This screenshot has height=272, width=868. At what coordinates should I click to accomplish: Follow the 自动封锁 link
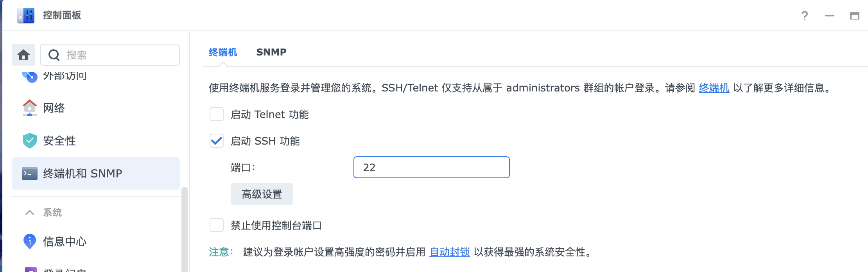coord(450,252)
